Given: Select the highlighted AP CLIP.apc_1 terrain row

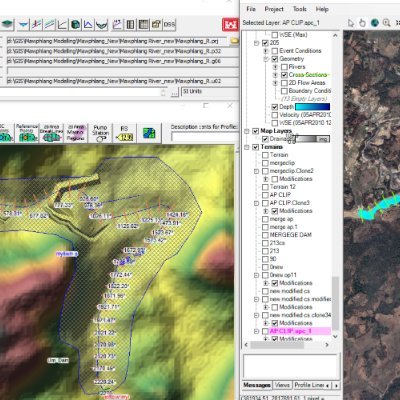Looking at the screenshot, I should click(x=300, y=331).
